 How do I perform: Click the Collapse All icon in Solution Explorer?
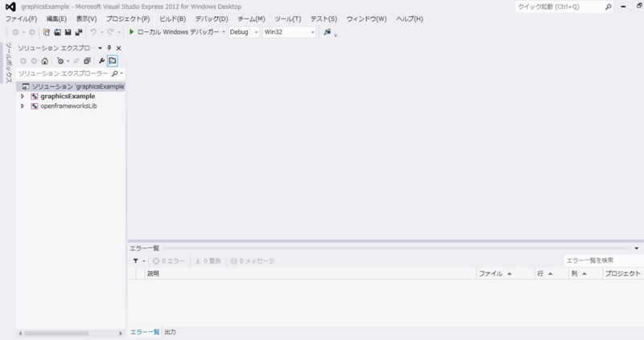pos(87,61)
